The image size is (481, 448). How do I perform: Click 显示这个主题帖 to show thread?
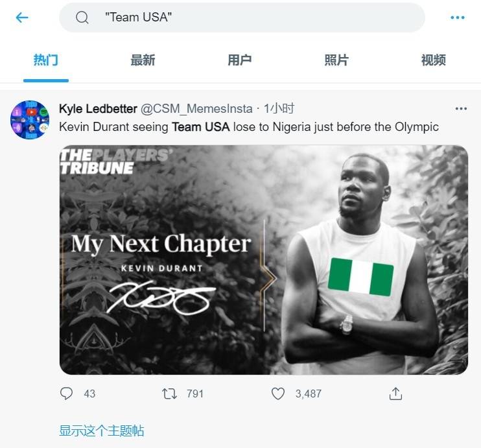(101, 430)
